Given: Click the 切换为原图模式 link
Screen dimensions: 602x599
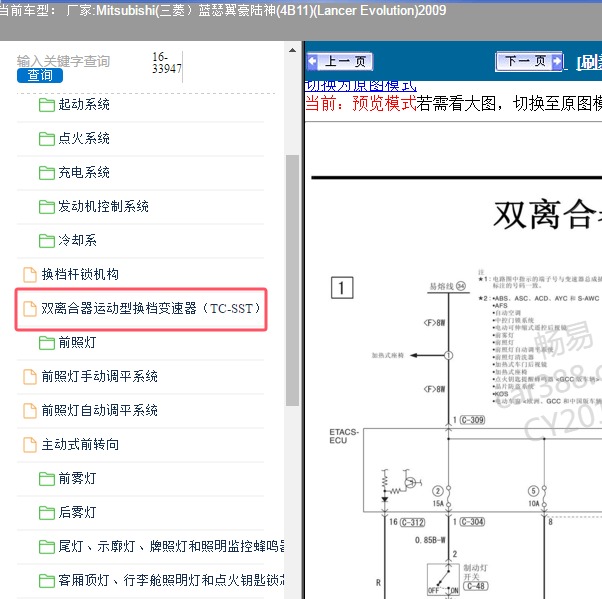Looking at the screenshot, I should click(x=360, y=86).
